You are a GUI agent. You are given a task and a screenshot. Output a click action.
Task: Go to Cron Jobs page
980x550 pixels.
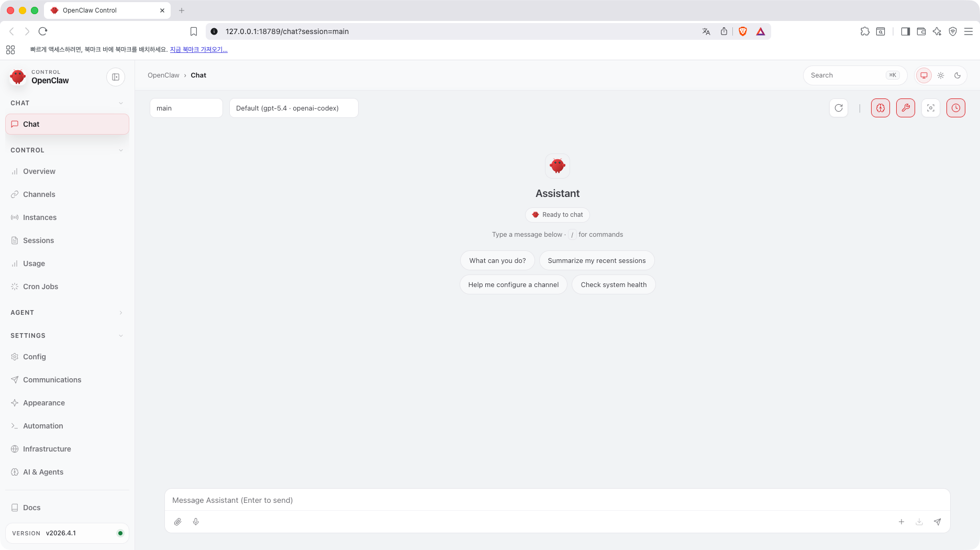pos(40,287)
